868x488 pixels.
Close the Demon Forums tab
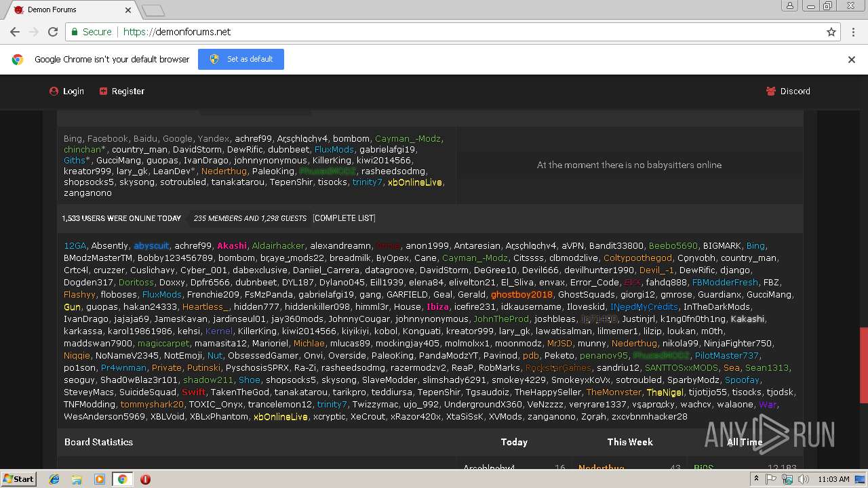[130, 9]
